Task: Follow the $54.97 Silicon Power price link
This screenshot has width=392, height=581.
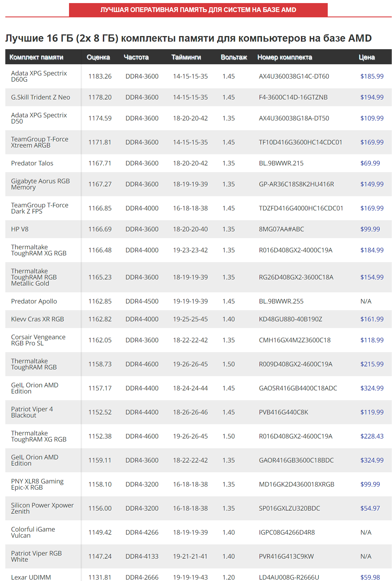Action: coord(370,508)
